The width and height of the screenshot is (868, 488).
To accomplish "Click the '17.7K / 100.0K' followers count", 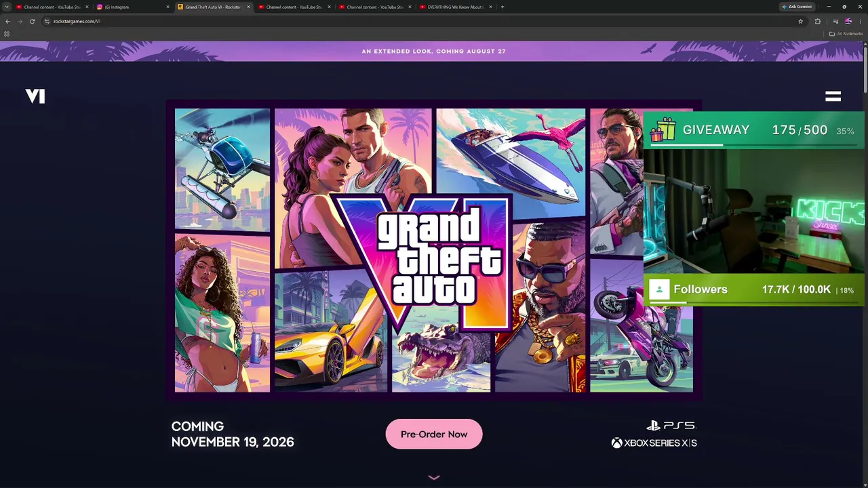I will click(796, 289).
